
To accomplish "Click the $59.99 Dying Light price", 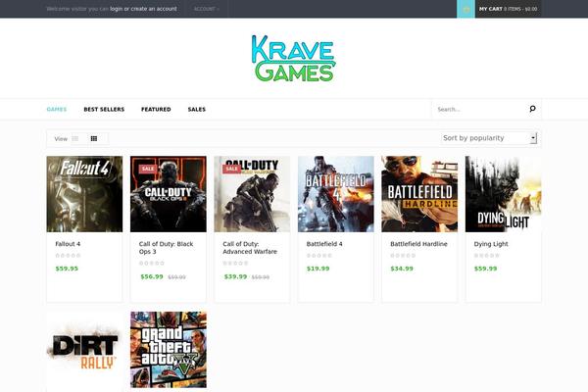I will (486, 269).
